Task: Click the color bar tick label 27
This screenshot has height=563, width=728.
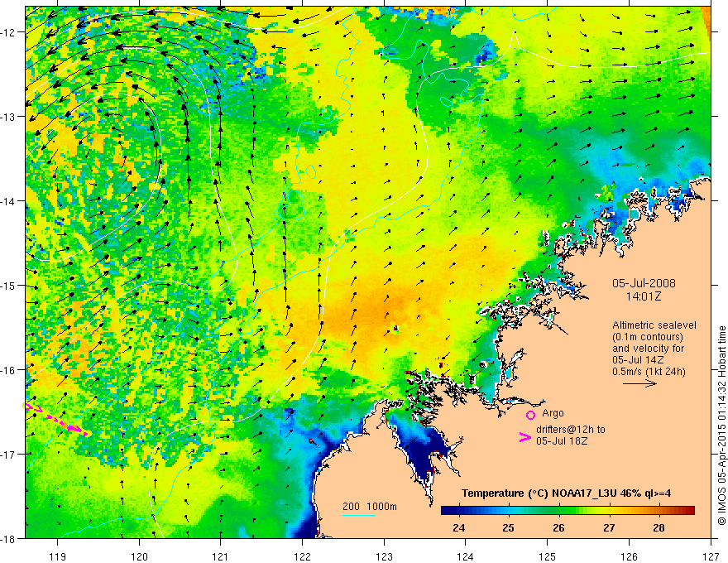Action: (x=609, y=527)
